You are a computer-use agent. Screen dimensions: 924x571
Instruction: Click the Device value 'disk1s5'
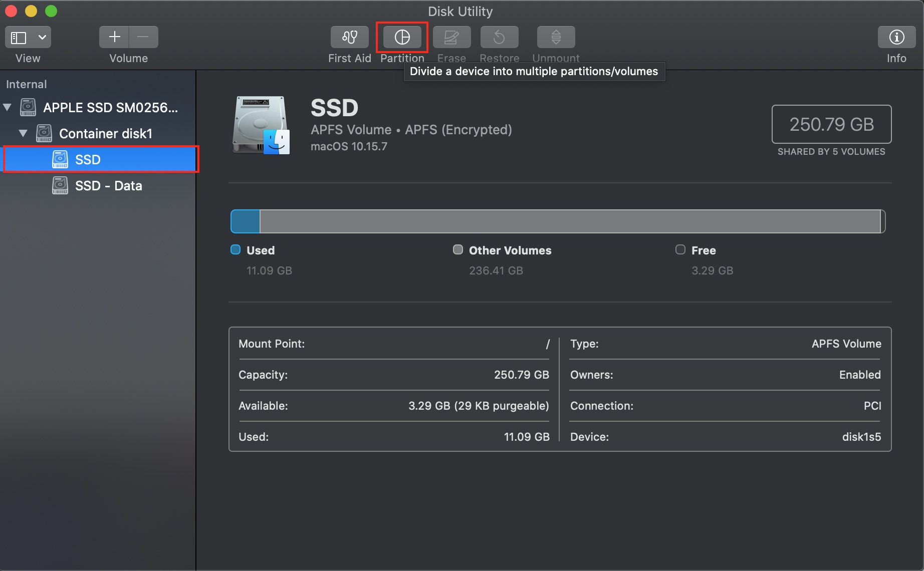(x=861, y=437)
